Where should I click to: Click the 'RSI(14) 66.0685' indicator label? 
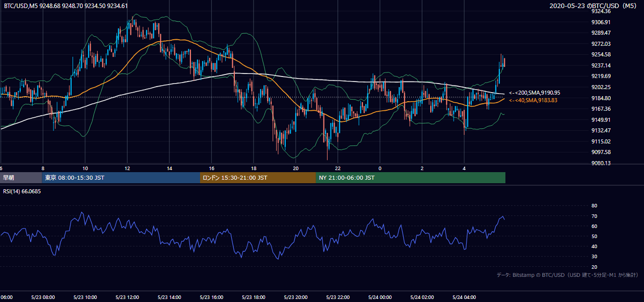(x=22, y=191)
